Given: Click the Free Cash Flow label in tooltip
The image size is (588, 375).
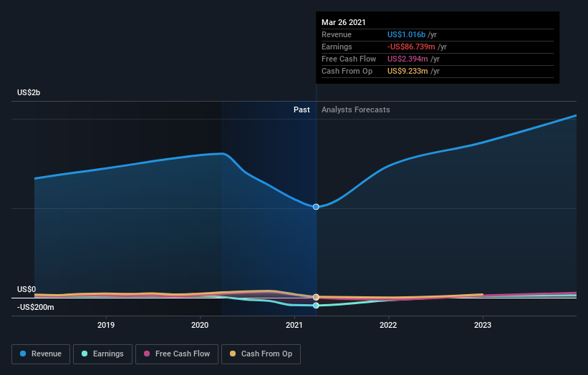Looking at the screenshot, I should (349, 59).
